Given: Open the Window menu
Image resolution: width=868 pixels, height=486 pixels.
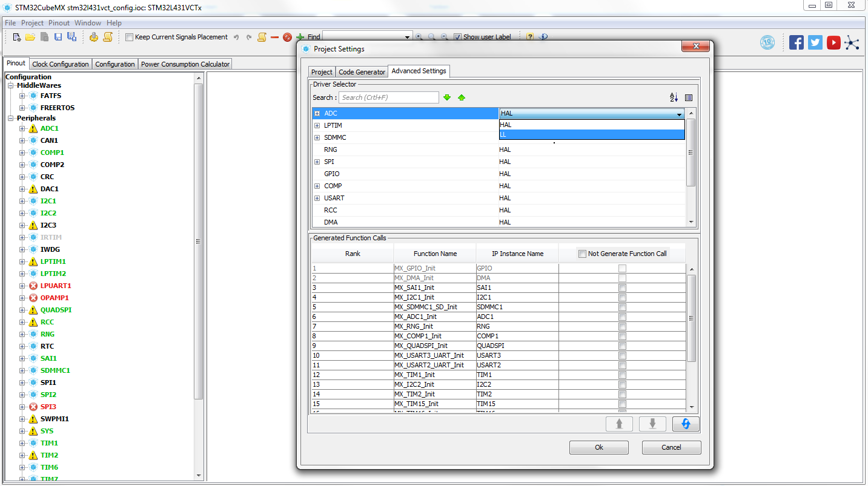Looking at the screenshot, I should click(88, 23).
